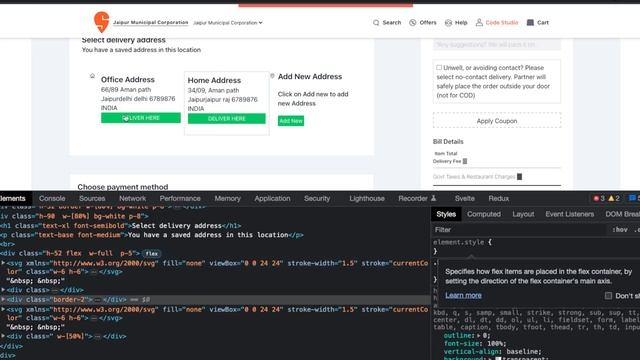Open the Svelte tab
Screen dimensions: 640x360
464,198
